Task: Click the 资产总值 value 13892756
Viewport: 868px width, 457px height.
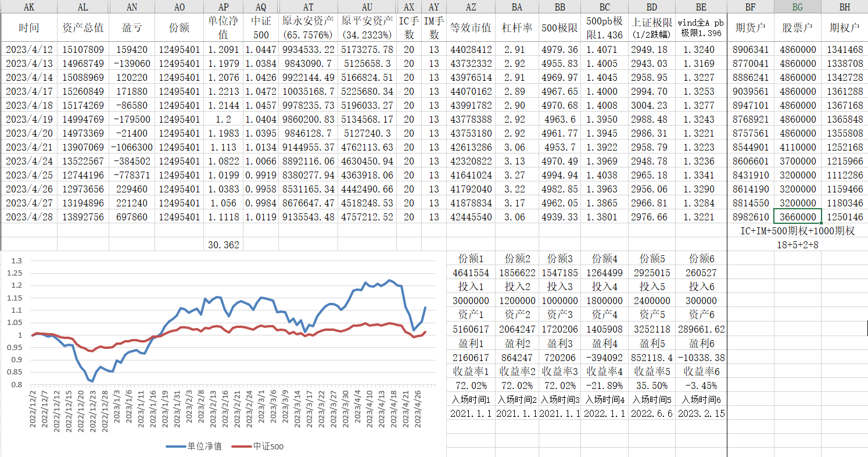Action: (x=83, y=217)
